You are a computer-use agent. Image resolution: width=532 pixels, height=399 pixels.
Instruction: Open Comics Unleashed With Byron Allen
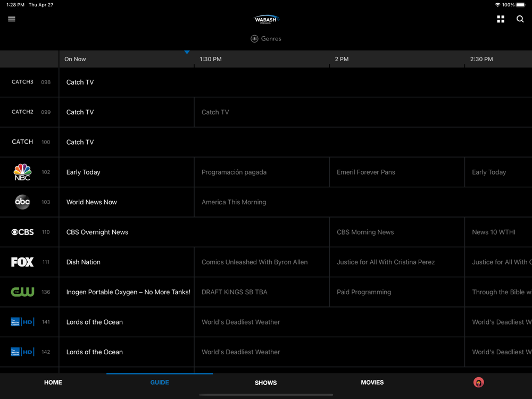[x=262, y=262]
